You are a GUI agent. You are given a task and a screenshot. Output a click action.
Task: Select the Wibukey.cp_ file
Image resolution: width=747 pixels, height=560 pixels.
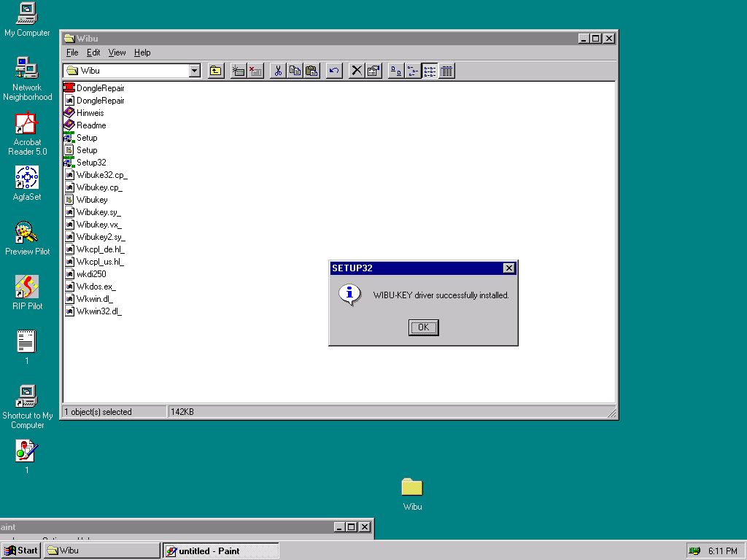(x=93, y=187)
